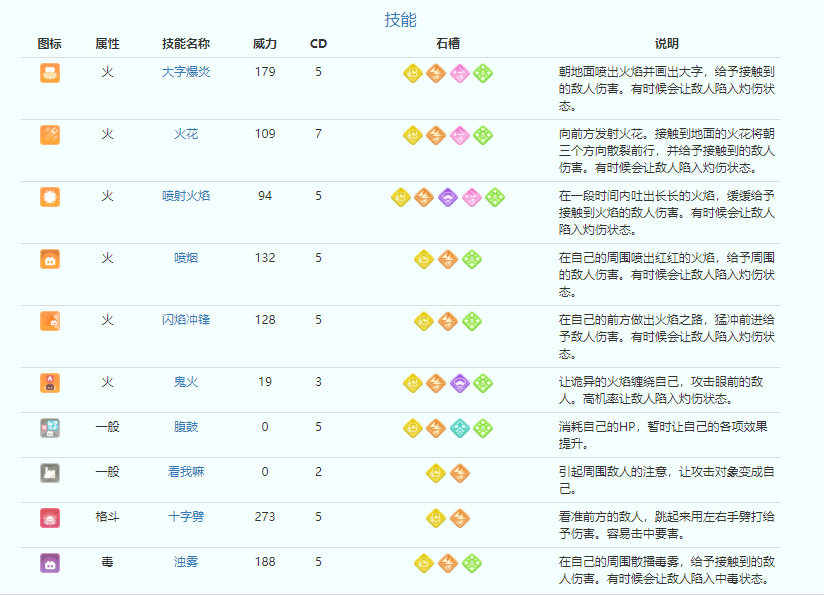This screenshot has height=595, width=824.
Task: Click the 技能 section heading
Action: click(401, 20)
